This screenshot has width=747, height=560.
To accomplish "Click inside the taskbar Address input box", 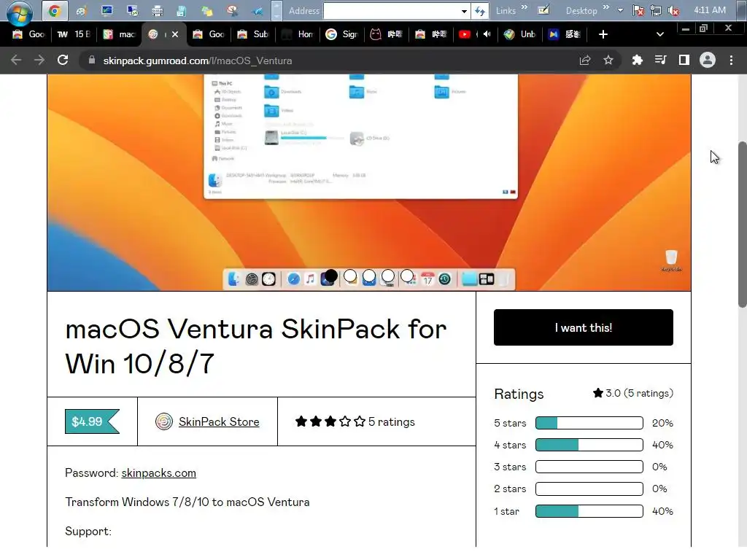I will [x=391, y=10].
